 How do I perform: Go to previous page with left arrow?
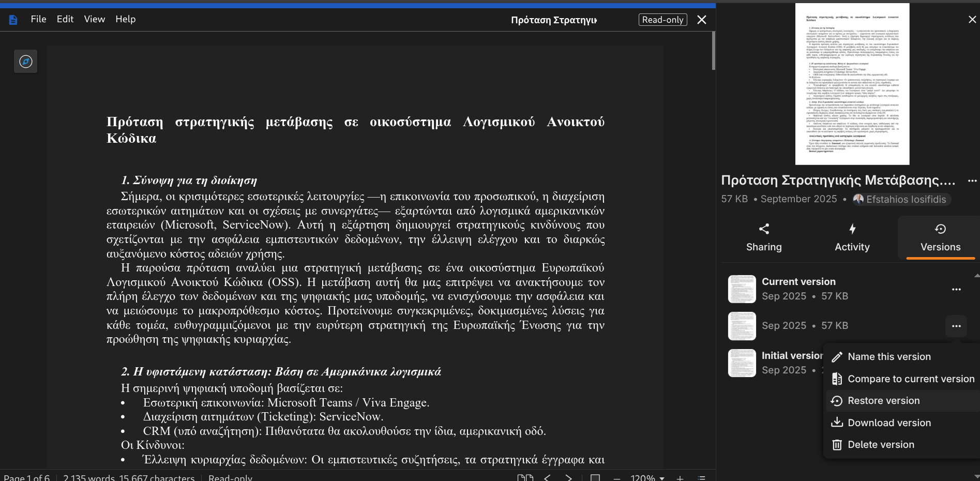click(547, 477)
